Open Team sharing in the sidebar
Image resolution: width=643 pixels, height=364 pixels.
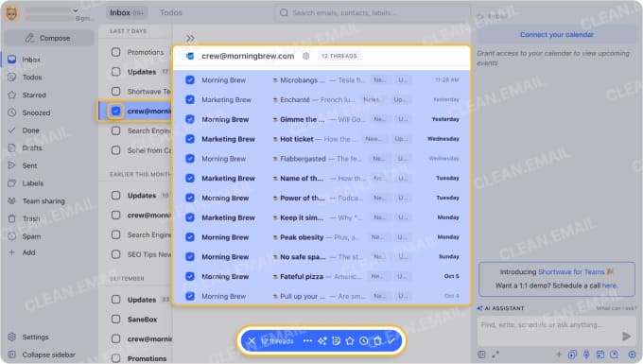[x=43, y=200]
